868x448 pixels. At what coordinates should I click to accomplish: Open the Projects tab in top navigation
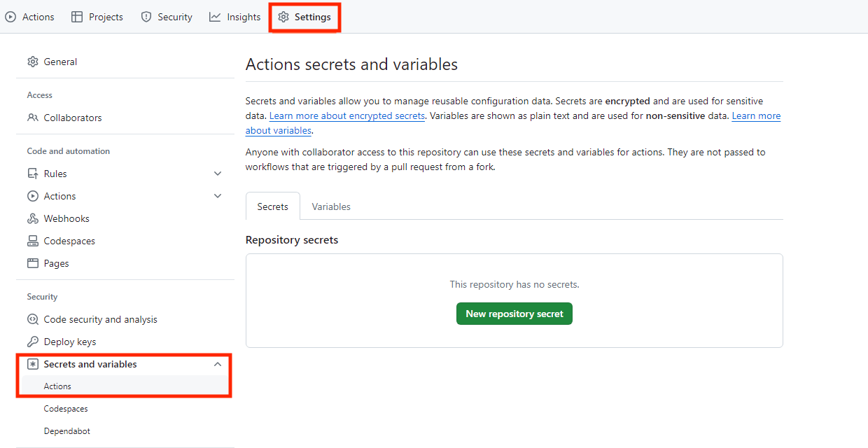click(97, 17)
